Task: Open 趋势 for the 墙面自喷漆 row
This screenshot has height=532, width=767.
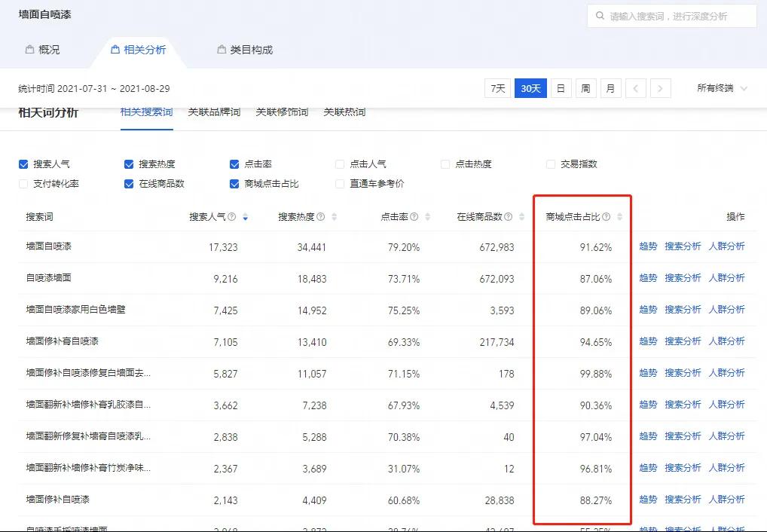Action: point(647,246)
